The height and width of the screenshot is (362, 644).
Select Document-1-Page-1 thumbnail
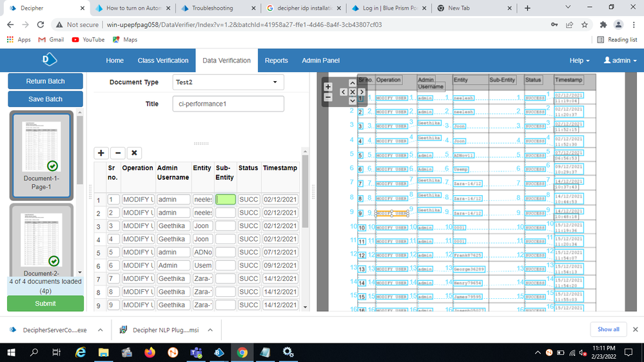[41, 155]
